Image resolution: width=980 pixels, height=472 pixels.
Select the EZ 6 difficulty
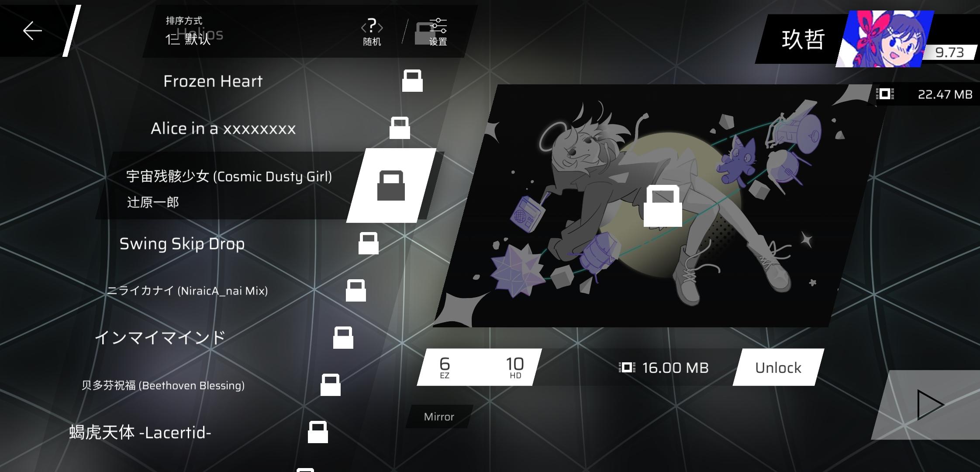coord(445,368)
